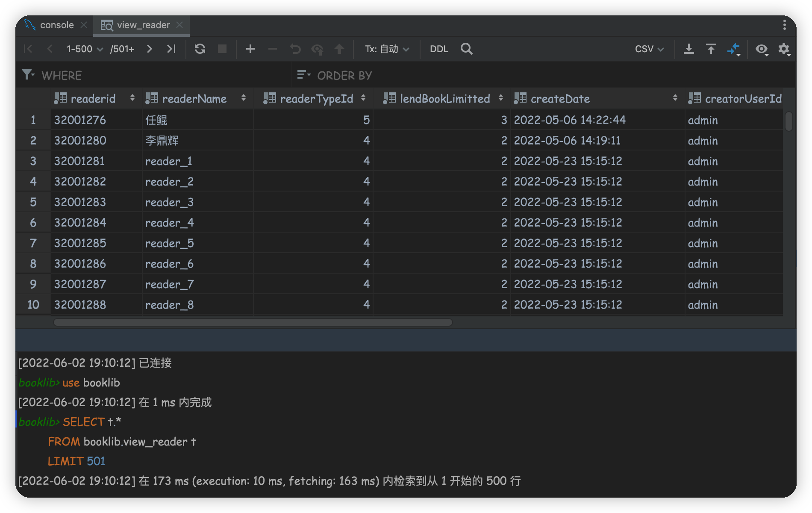This screenshot has width=812, height=513.
Task: Click the ORDER BY sort icon
Action: pyautogui.click(x=303, y=75)
